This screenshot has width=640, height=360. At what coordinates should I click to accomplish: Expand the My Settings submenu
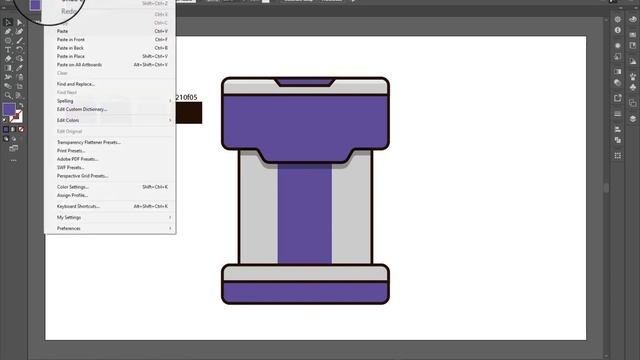(111, 218)
